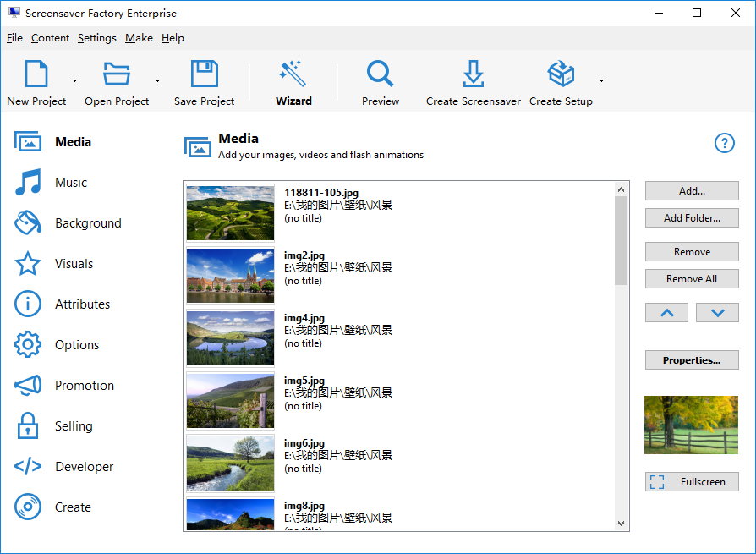Click the 'img6.jpg' file name text

click(304, 443)
